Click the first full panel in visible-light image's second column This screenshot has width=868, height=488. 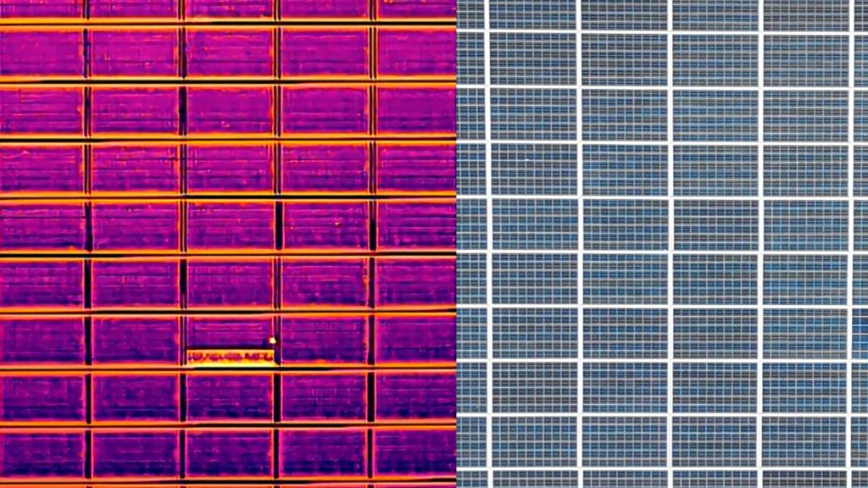click(626, 59)
